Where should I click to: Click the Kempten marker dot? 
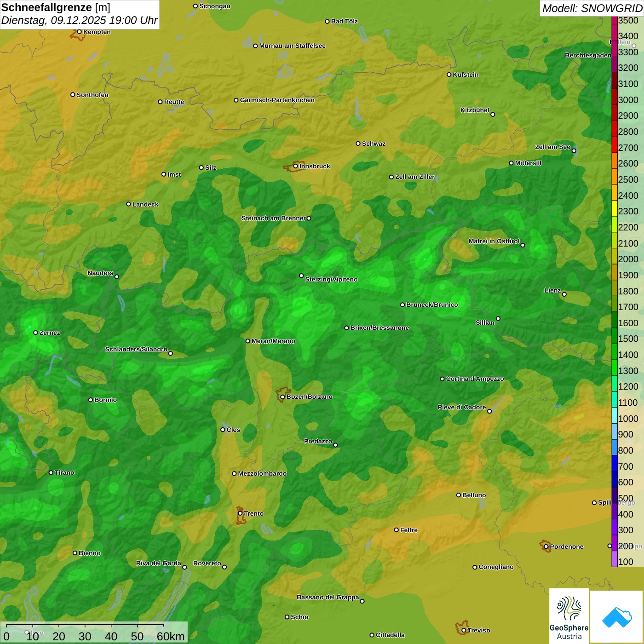click(79, 32)
